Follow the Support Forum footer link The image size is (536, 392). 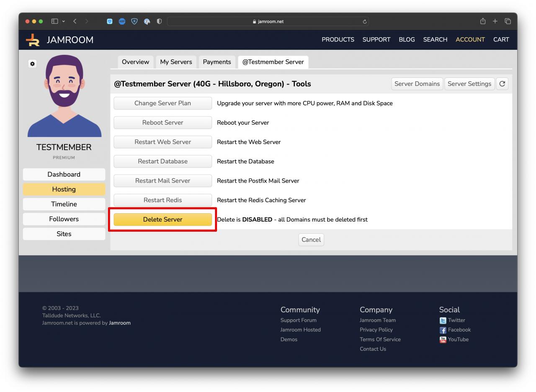tap(298, 320)
